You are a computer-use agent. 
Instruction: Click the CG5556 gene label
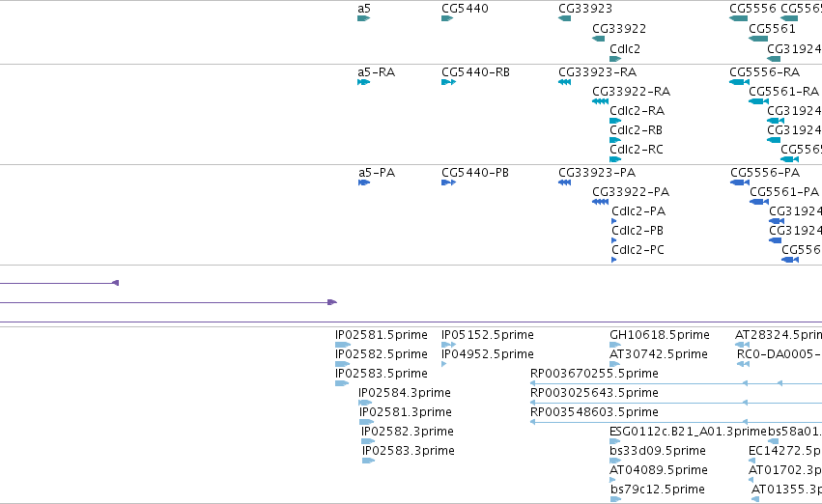752,9
